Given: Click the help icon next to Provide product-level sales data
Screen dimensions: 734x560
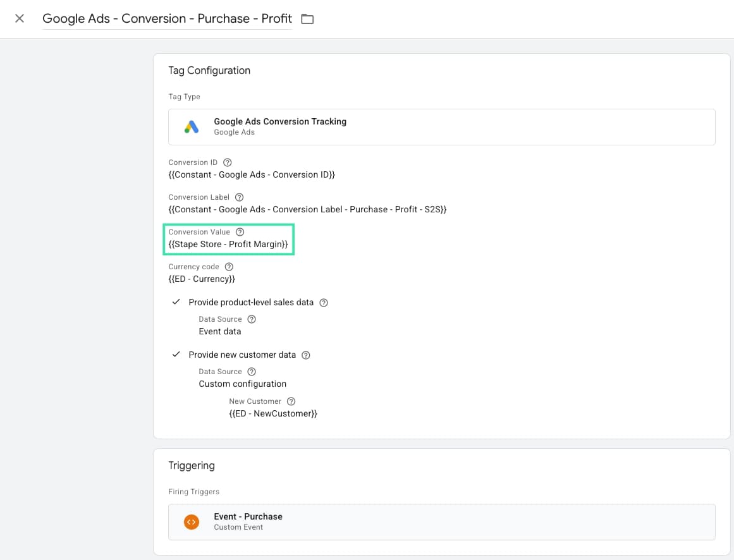Looking at the screenshot, I should [324, 302].
